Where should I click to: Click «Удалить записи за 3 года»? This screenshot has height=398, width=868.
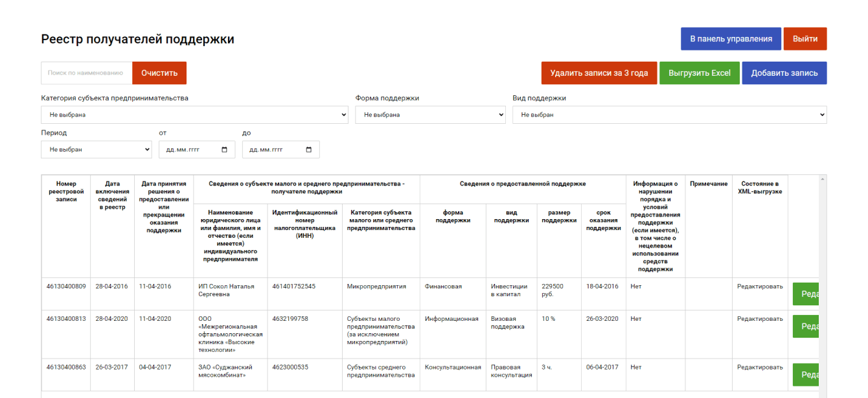[599, 73]
